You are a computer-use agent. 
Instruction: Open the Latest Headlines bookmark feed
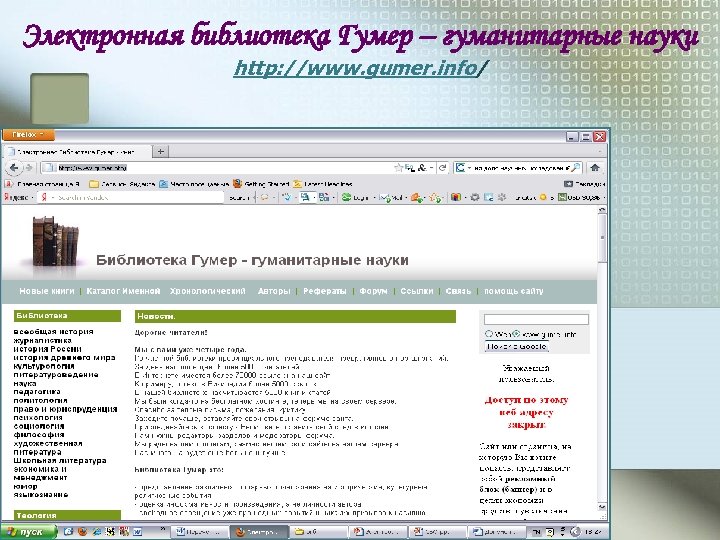(x=323, y=184)
